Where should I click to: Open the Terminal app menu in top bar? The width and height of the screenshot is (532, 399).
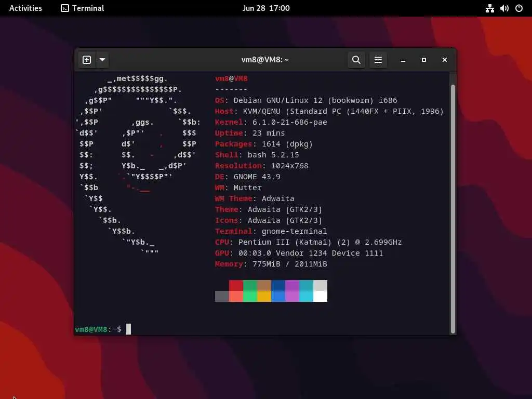83,8
